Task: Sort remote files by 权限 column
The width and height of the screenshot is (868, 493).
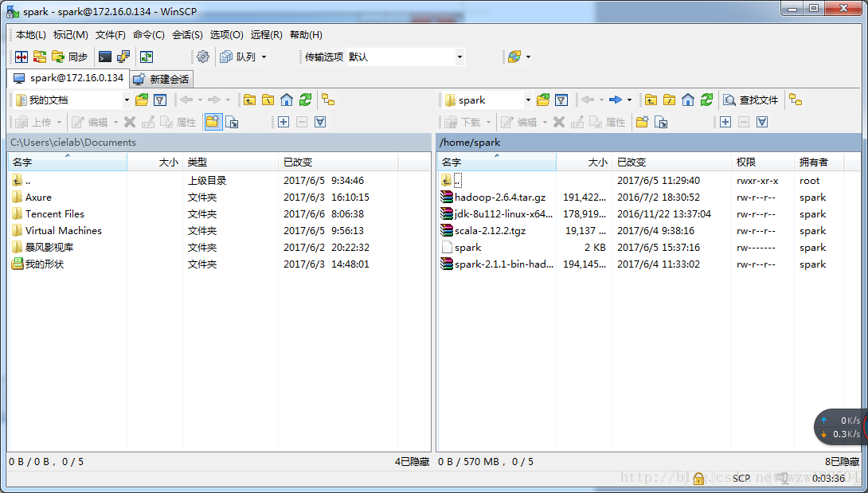Action: click(762, 162)
